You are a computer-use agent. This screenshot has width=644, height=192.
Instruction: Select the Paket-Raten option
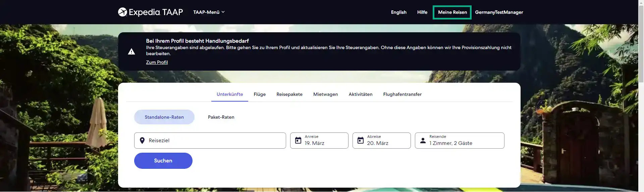coord(221,117)
